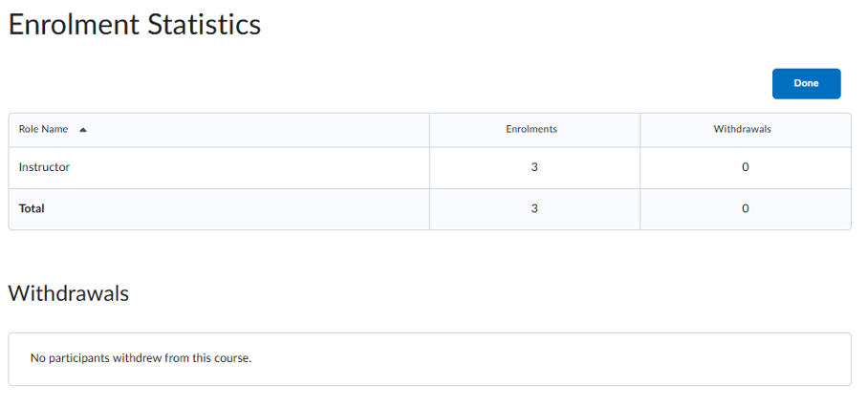Click the word 'Enrolment' in the page title
868x407 pixels.
75,25
